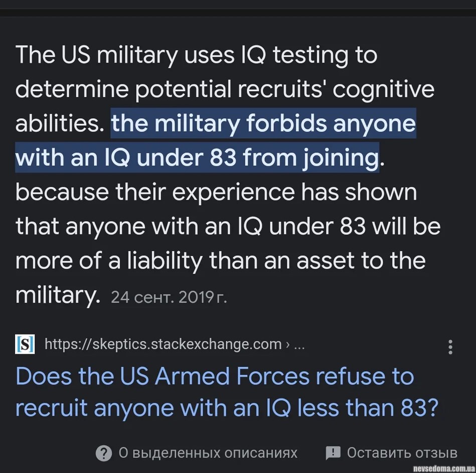The image size is (476, 473).
Task: Click the 'determine potential recruits' cognitive' line
Action: click(x=225, y=89)
